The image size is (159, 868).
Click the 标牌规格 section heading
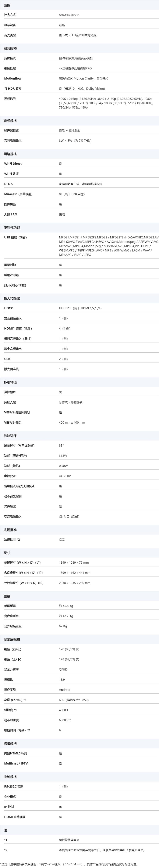(x=10, y=744)
